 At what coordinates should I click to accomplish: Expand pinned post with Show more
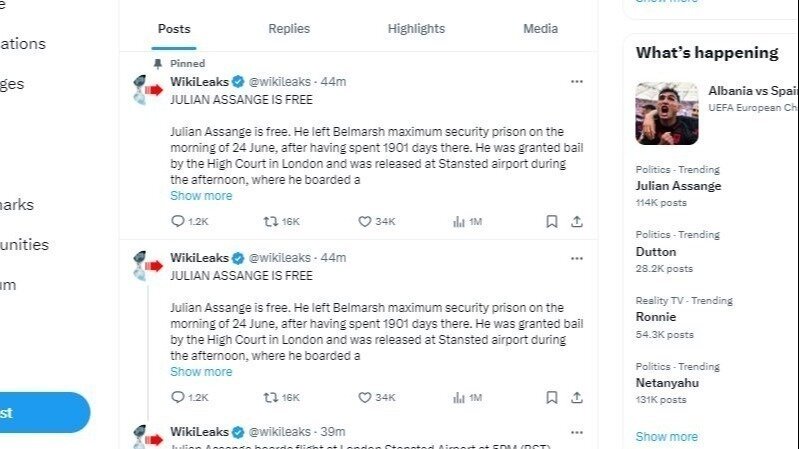point(201,196)
